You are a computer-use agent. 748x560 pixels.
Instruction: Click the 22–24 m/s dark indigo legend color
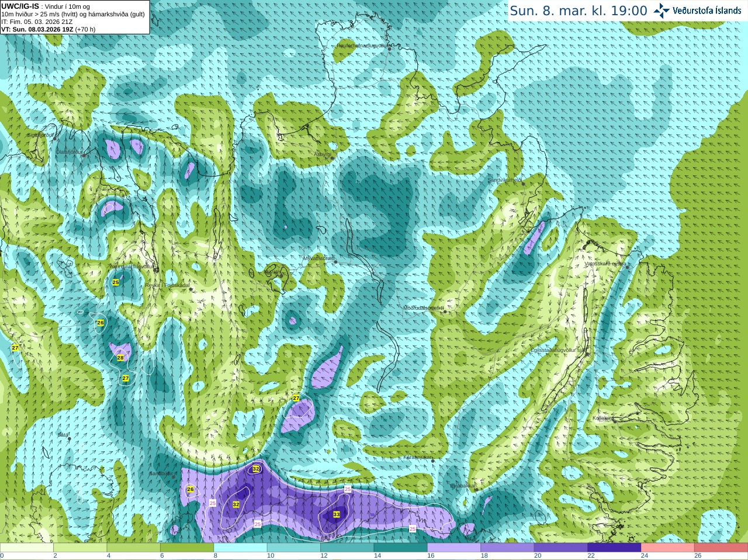tap(614, 548)
